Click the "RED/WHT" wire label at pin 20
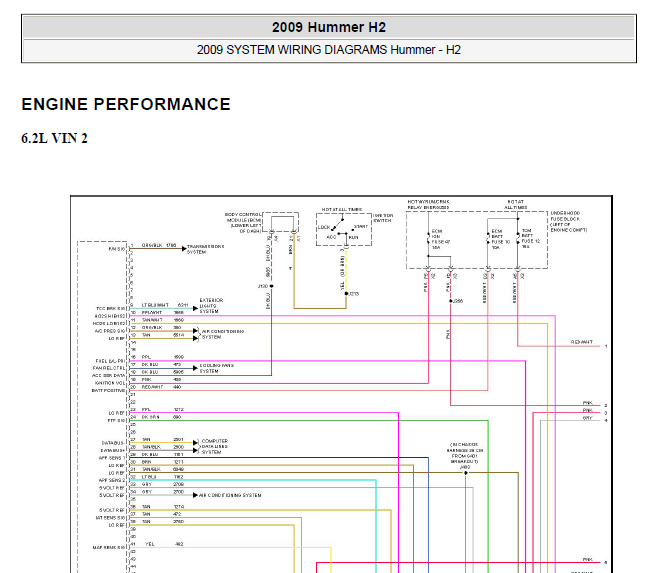659x573 pixels. 152,387
